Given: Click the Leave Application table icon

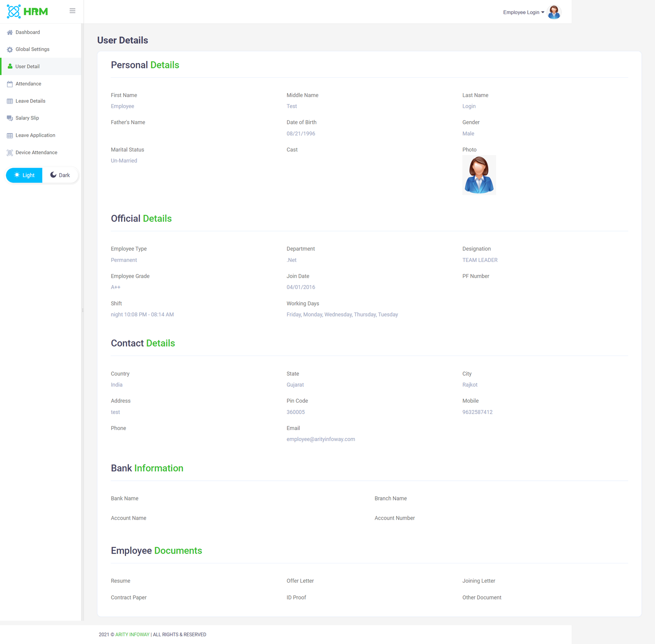Looking at the screenshot, I should click(x=10, y=135).
